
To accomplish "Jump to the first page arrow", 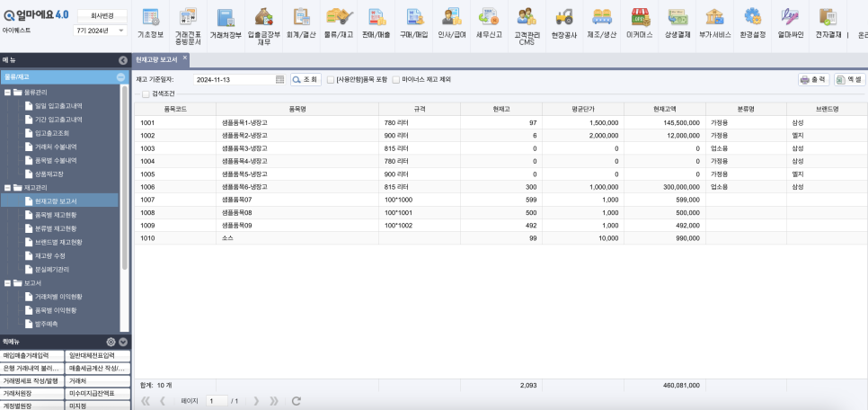I will point(146,401).
